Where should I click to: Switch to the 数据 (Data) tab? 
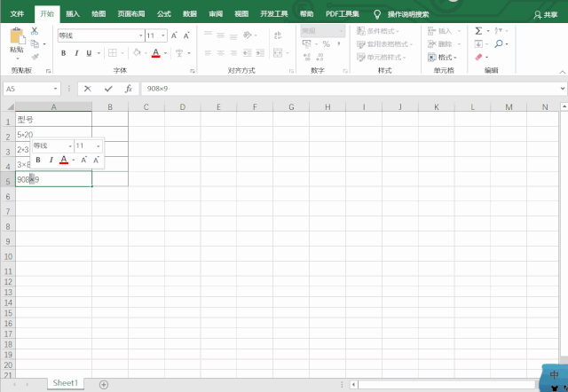tap(189, 14)
